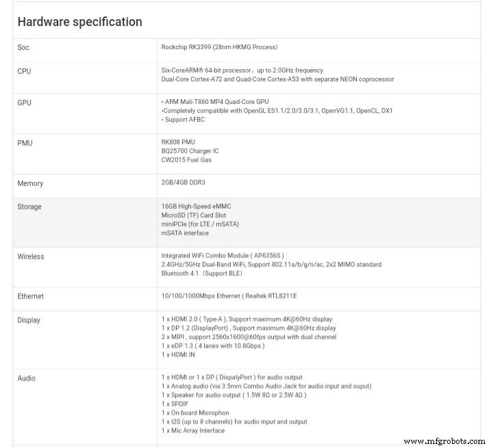Click the Wireless row label
The height and width of the screenshot is (448, 493).
[31, 256]
